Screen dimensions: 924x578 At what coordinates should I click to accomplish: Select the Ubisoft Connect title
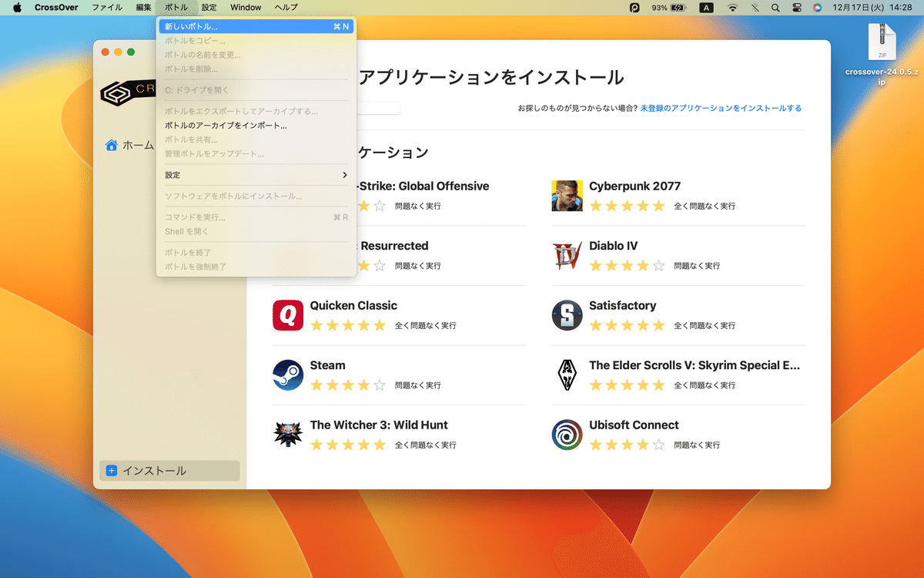(634, 425)
